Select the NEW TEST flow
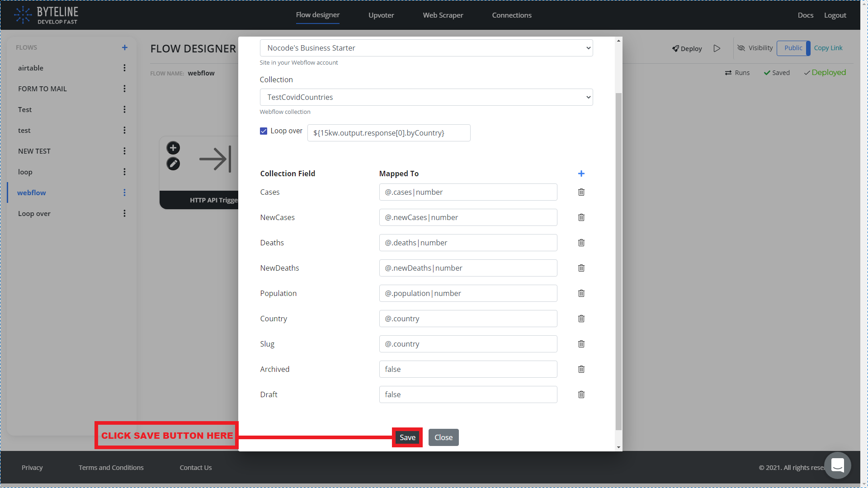This screenshot has width=868, height=488. tap(34, 151)
